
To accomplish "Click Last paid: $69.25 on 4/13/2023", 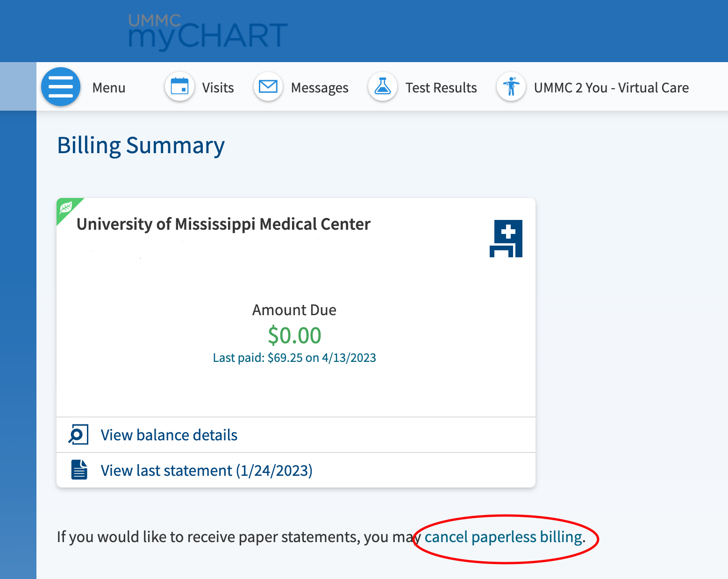I will [294, 358].
